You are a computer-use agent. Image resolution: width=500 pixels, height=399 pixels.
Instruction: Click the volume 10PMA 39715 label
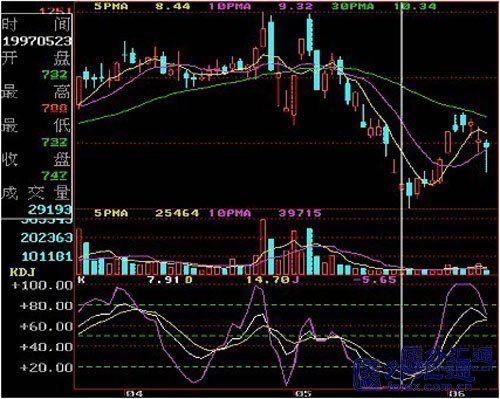click(265, 213)
